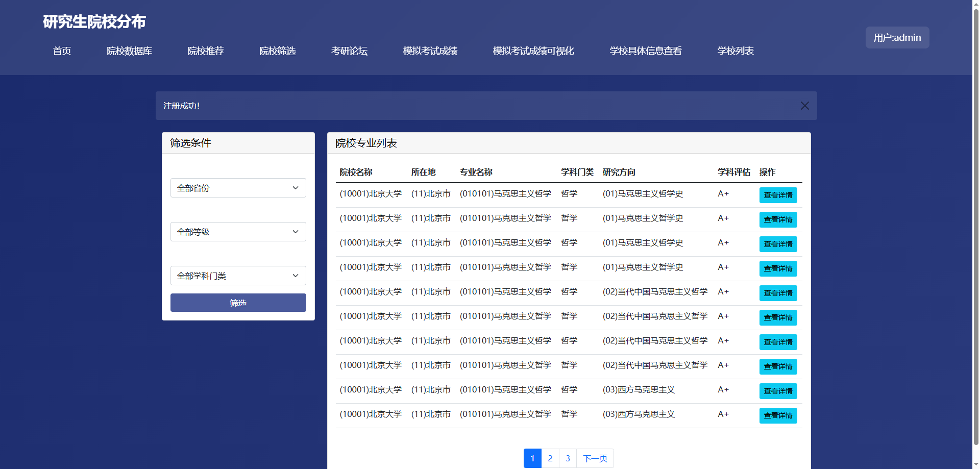The height and width of the screenshot is (469, 980).
Task: Click 查看详情 in the third table row
Action: point(778,244)
